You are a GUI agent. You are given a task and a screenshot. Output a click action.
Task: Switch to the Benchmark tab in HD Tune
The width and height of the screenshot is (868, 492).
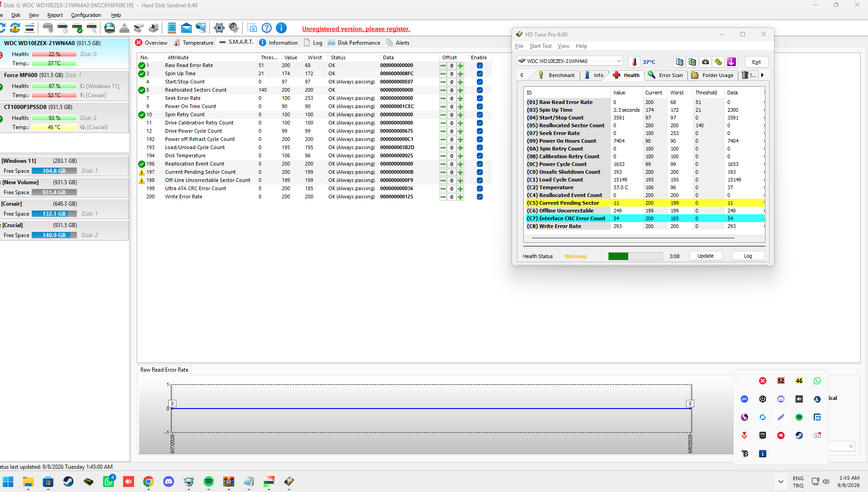(557, 75)
